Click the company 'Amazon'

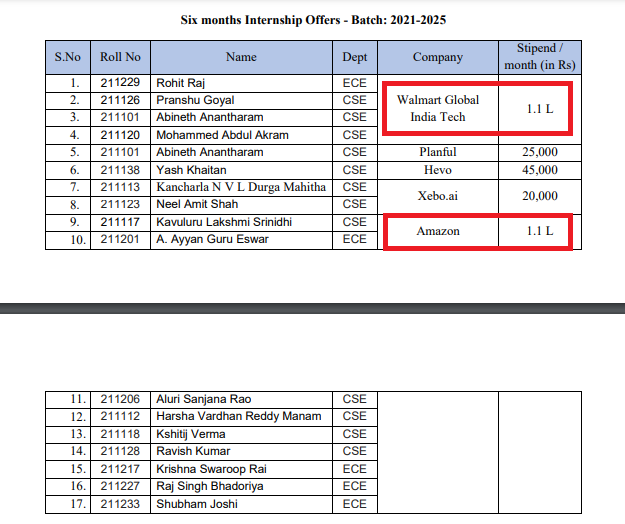(438, 231)
